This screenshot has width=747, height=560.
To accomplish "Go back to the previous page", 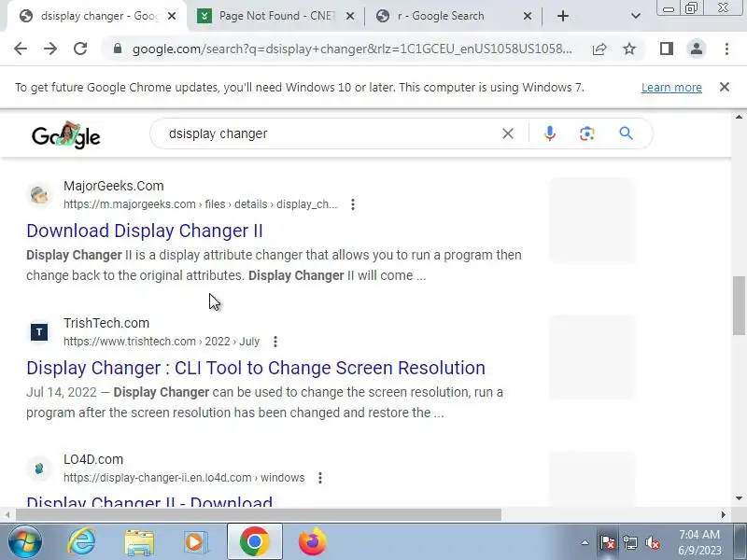I will click(21, 49).
